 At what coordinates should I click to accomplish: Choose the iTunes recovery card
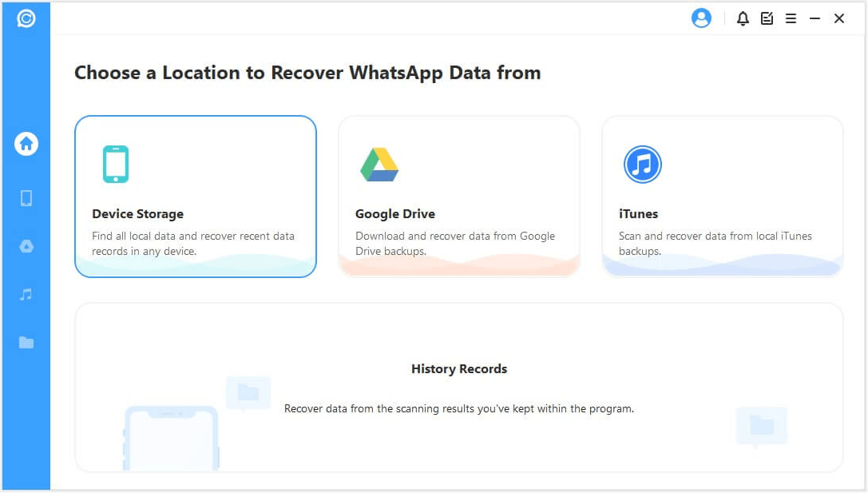pos(723,197)
